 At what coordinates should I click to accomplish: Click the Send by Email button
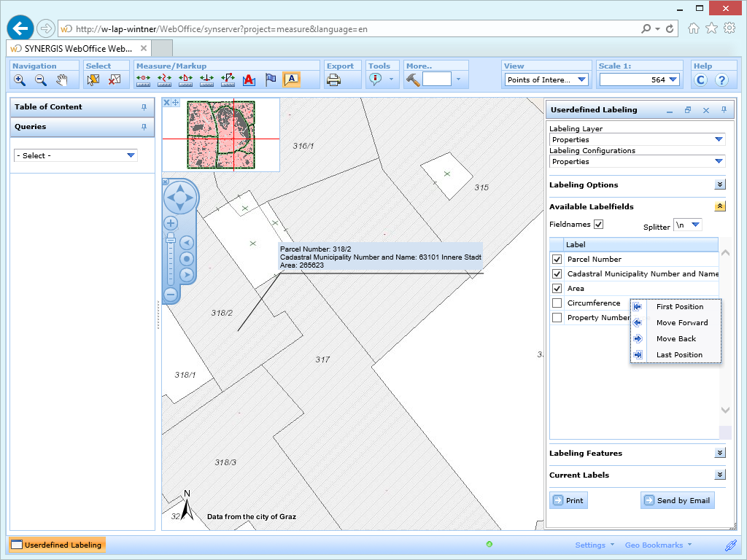[677, 501]
